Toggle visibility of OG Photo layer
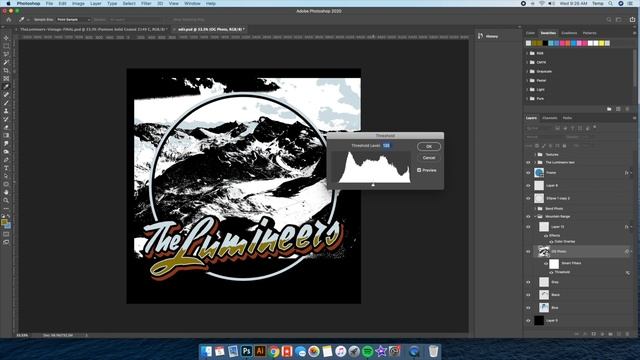This screenshot has width=640, height=360. (528, 252)
